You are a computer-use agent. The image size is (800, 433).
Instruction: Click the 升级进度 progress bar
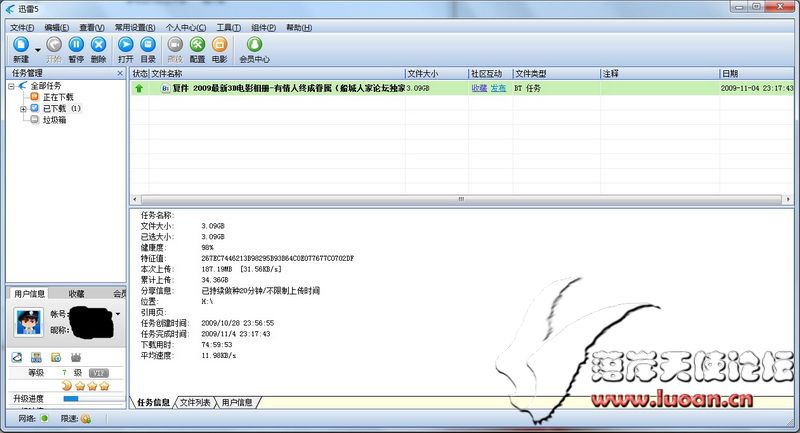pos(94,398)
